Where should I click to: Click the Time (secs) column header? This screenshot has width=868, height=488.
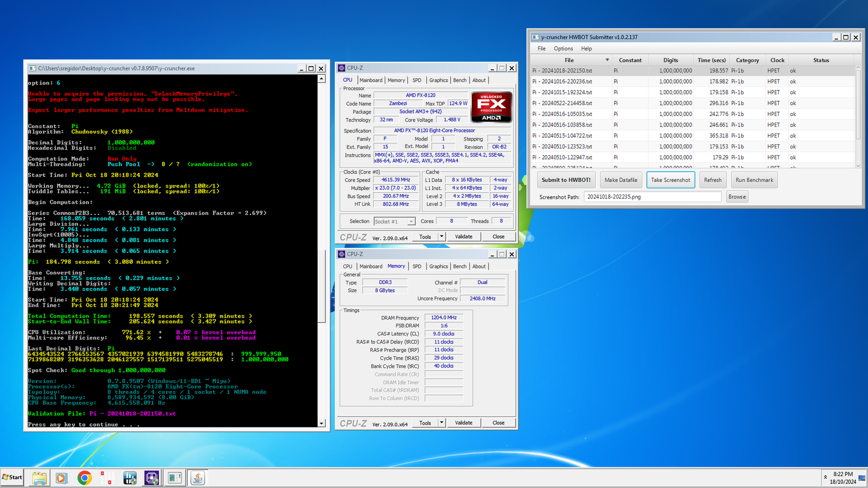click(711, 60)
